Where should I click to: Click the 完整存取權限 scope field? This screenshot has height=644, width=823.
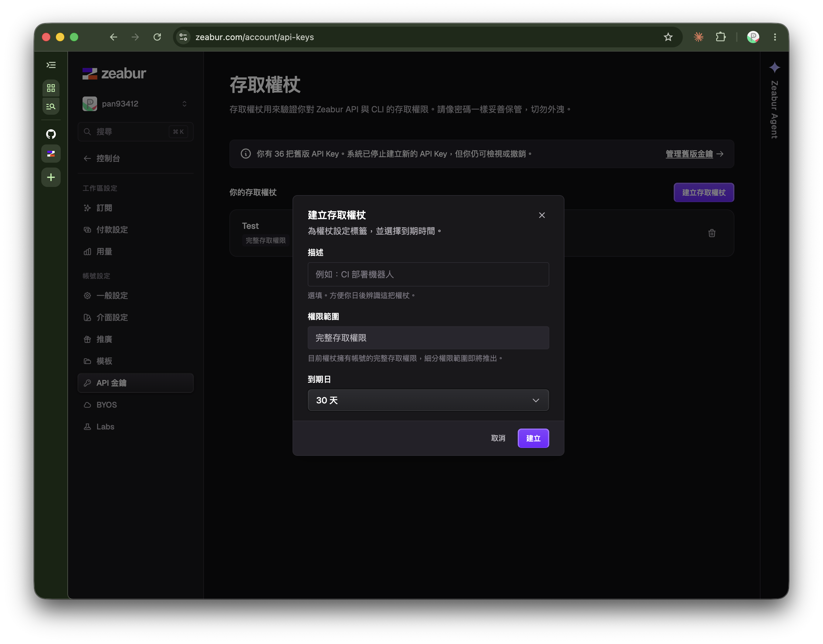pyautogui.click(x=428, y=338)
